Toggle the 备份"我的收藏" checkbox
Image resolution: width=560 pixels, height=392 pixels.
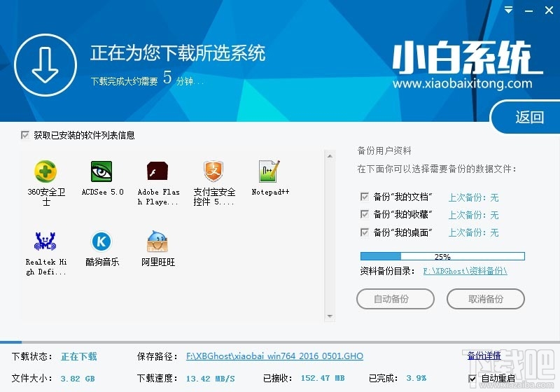364,214
